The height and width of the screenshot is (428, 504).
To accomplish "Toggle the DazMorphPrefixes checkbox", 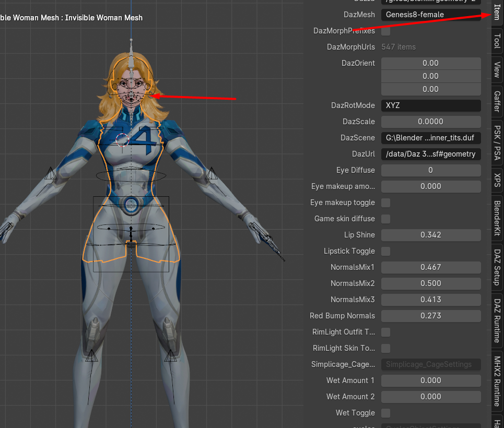I will click(386, 31).
